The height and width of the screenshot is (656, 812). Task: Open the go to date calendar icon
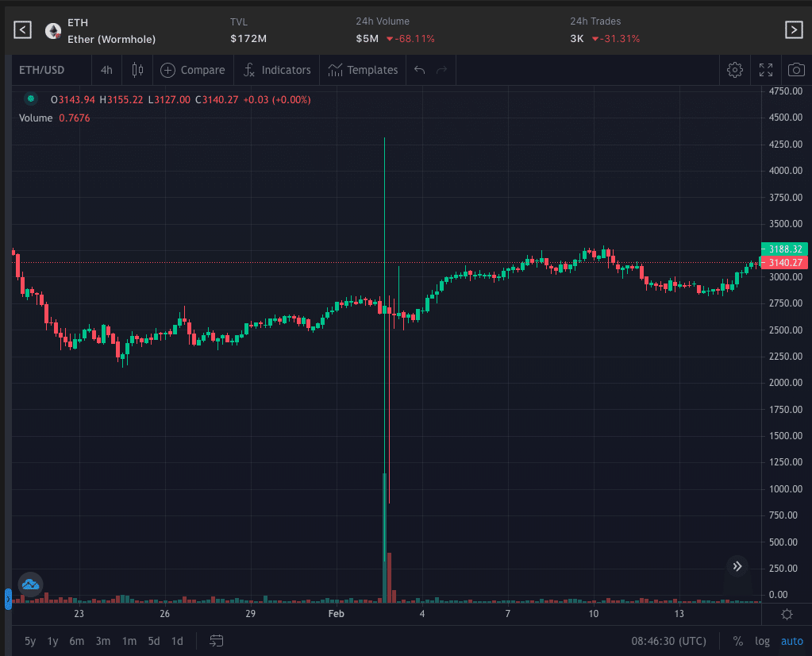tap(217, 641)
